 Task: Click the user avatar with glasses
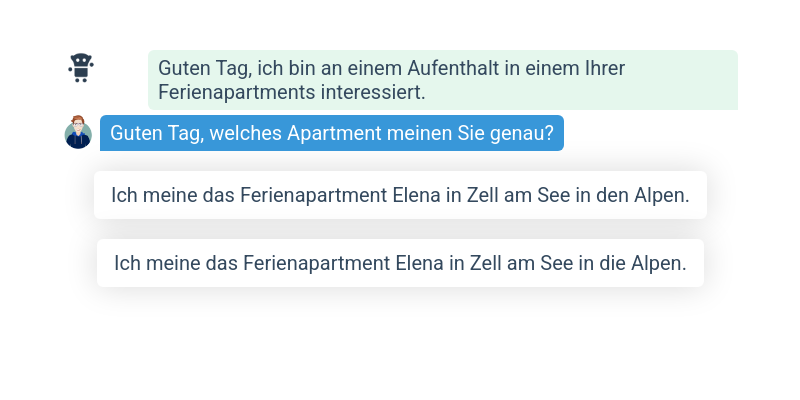tap(78, 132)
